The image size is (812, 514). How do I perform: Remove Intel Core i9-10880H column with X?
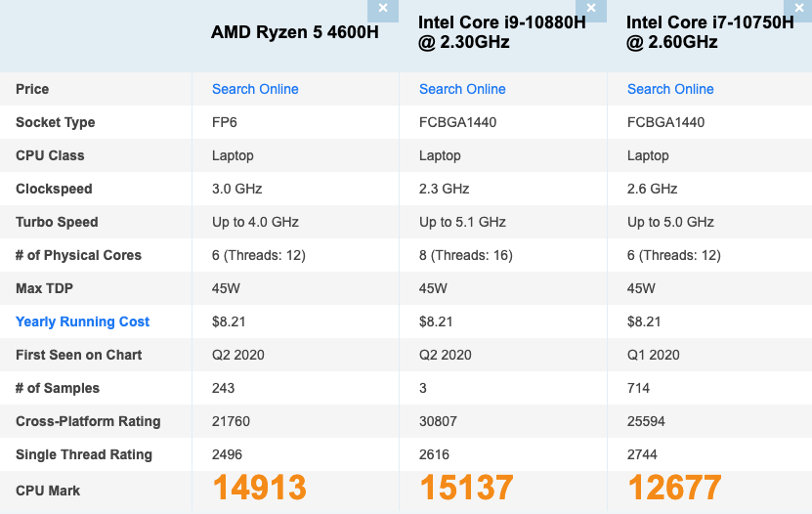click(x=591, y=10)
